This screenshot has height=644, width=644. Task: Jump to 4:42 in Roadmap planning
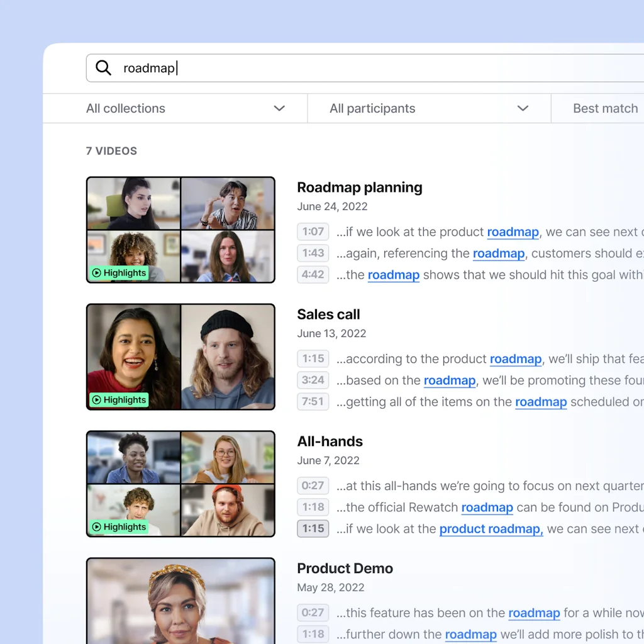pyautogui.click(x=313, y=274)
